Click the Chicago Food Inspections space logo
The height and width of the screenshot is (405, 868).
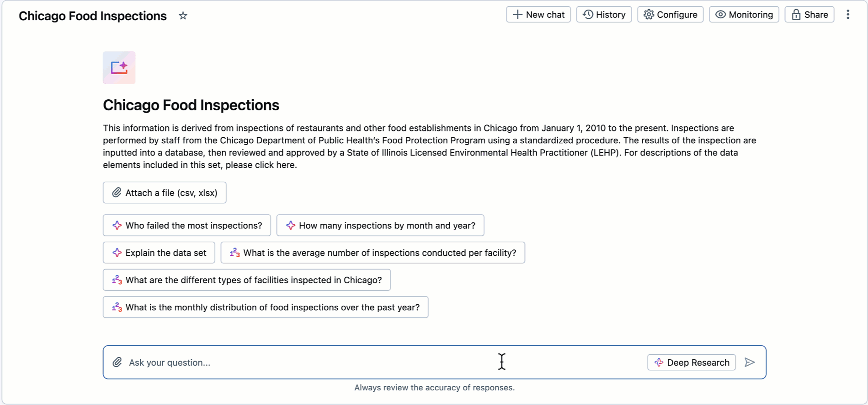point(119,68)
